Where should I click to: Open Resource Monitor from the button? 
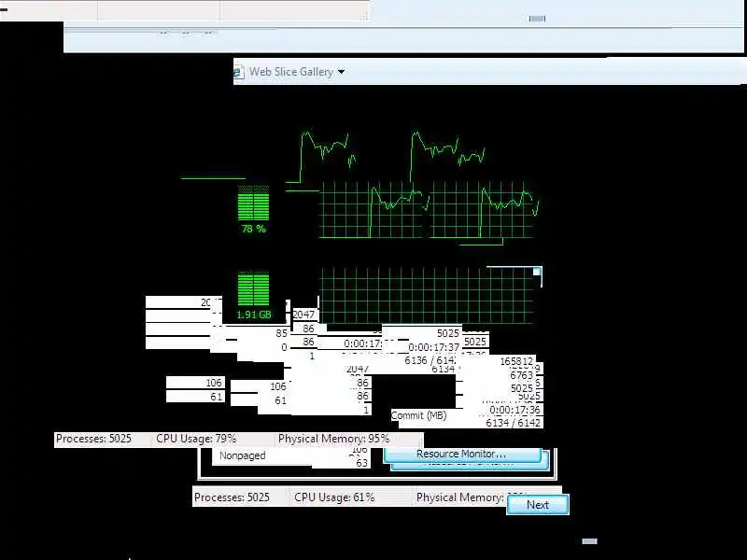click(462, 454)
